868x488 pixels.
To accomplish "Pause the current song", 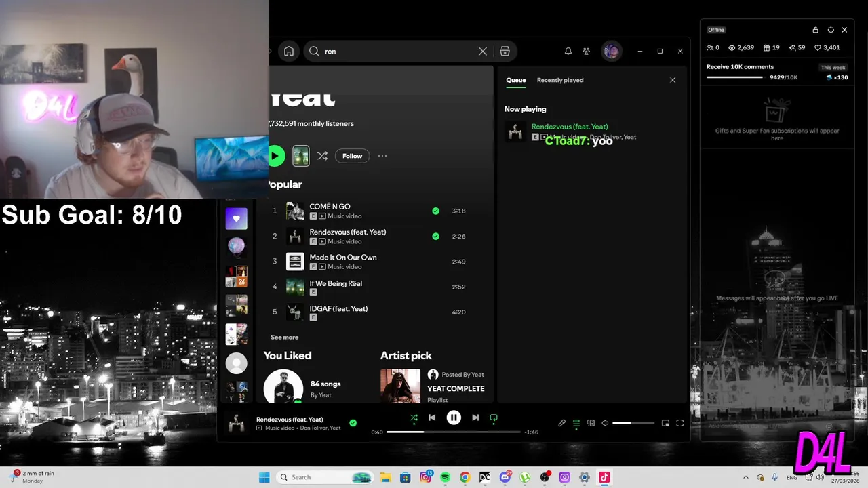I will [x=454, y=418].
